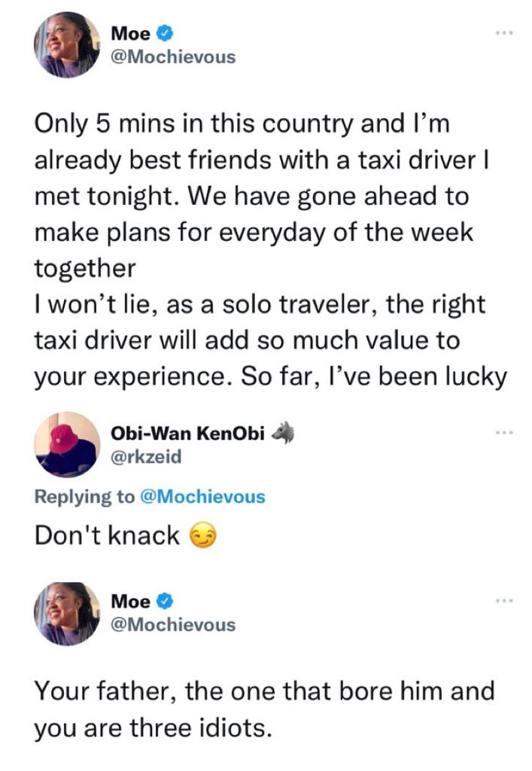Click the 'Obi-Wan KenObi' display name
The image size is (532, 771).
pyautogui.click(x=187, y=434)
